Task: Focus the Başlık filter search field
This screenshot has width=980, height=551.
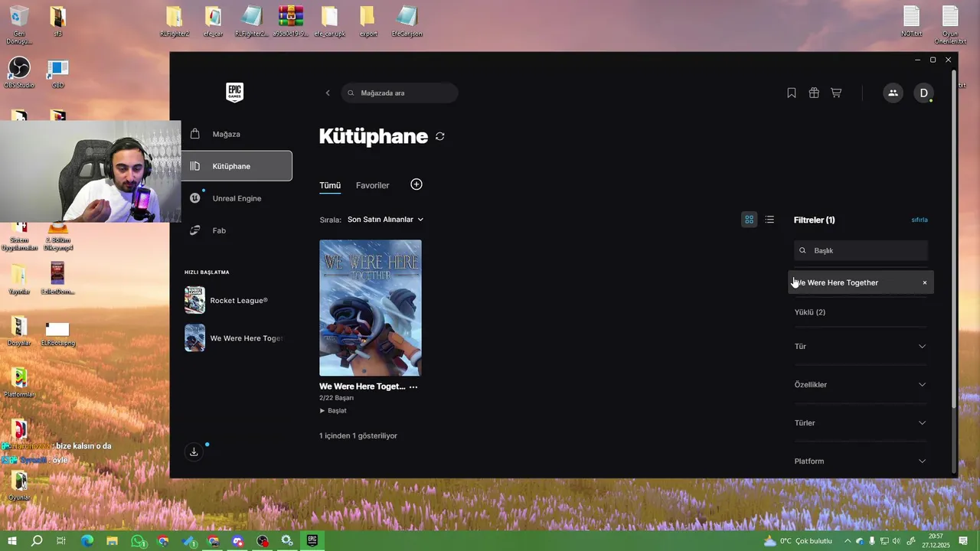Action: tap(861, 250)
